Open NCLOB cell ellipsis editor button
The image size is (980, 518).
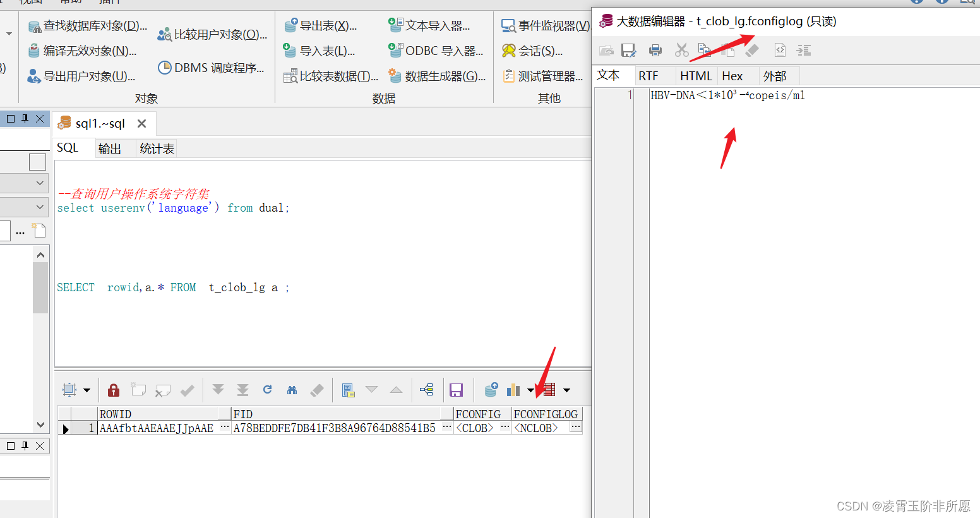pyautogui.click(x=575, y=428)
